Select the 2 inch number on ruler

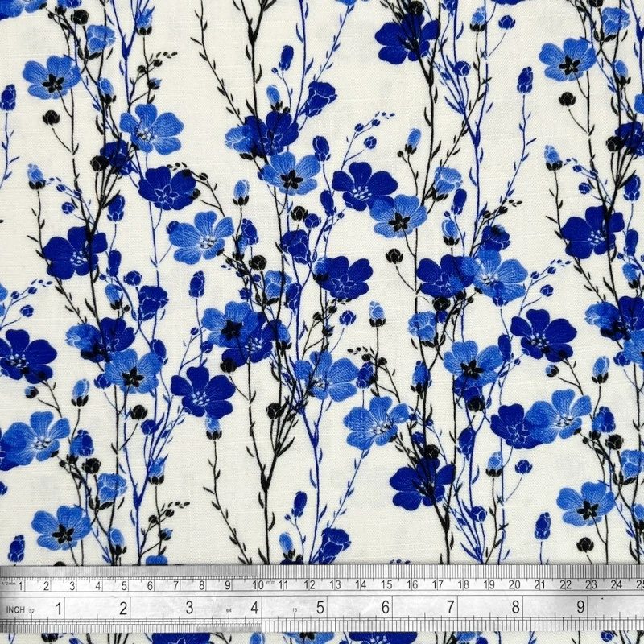coord(123,609)
